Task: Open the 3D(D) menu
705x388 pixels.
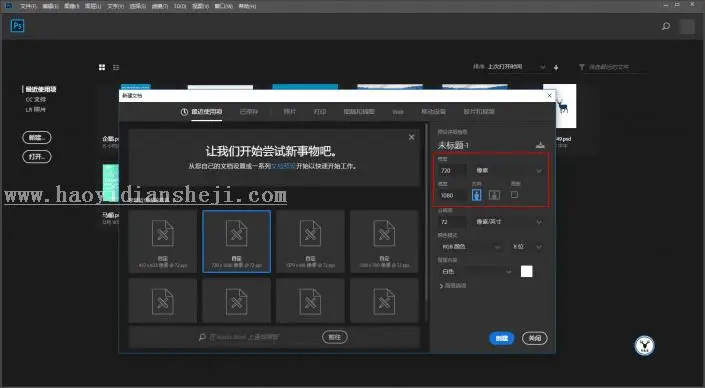Action: tap(180, 6)
